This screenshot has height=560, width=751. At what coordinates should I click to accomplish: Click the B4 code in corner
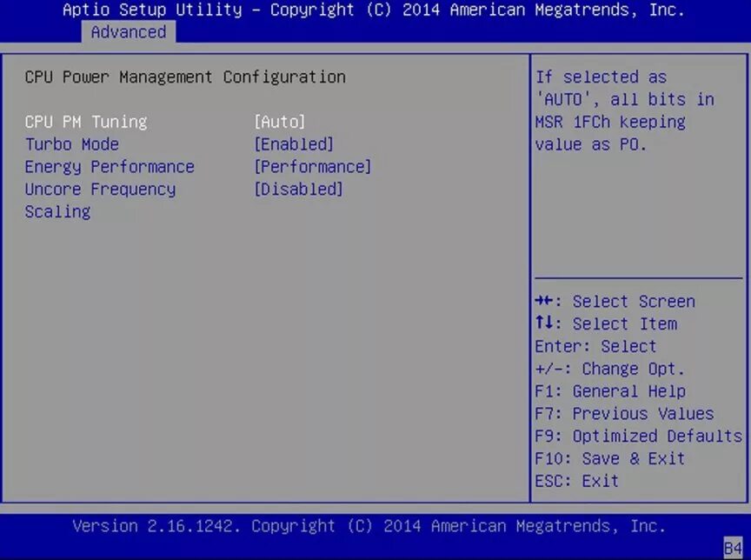click(733, 548)
